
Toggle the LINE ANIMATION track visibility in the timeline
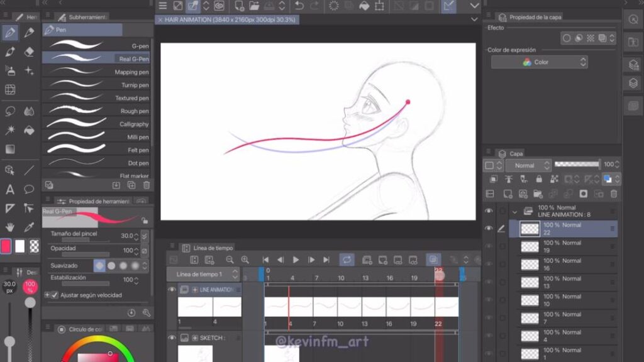pos(172,289)
